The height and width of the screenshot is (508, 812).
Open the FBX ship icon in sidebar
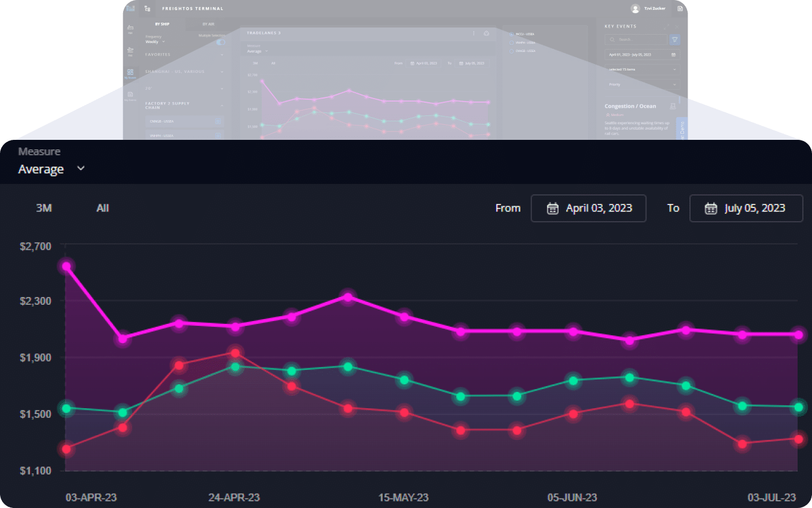tap(130, 28)
